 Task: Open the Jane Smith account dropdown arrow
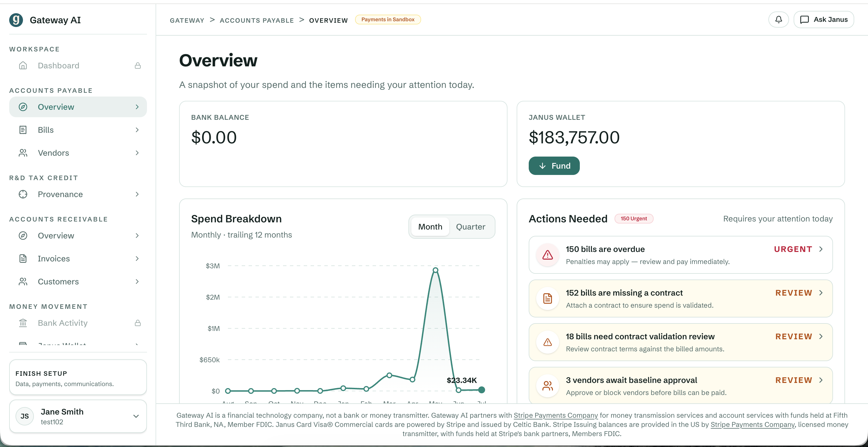tap(136, 416)
